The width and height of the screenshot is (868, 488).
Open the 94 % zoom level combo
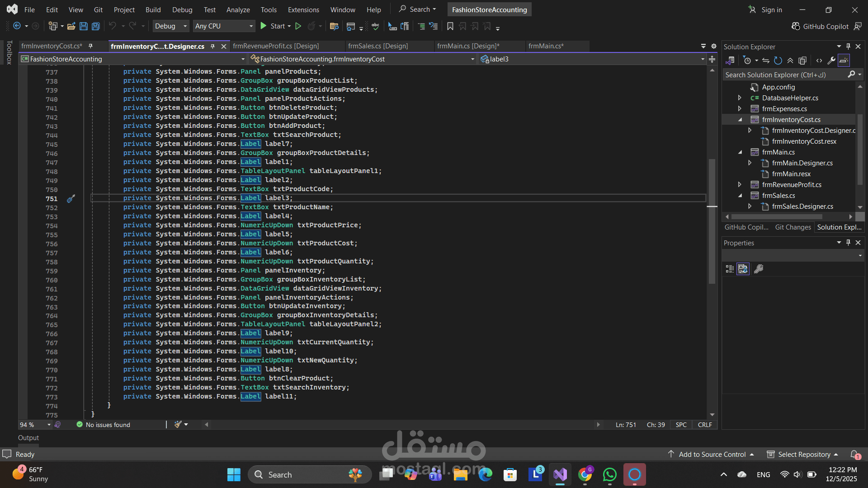click(49, 425)
